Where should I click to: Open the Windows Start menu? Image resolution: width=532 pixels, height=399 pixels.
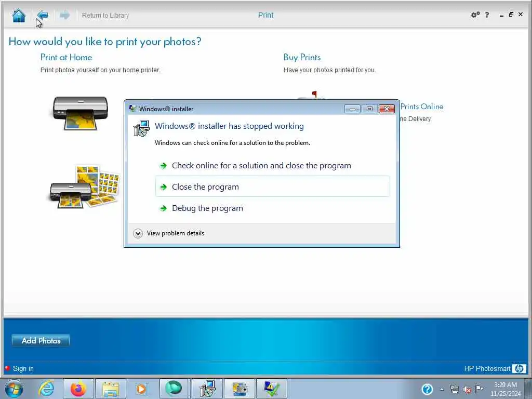click(14, 389)
